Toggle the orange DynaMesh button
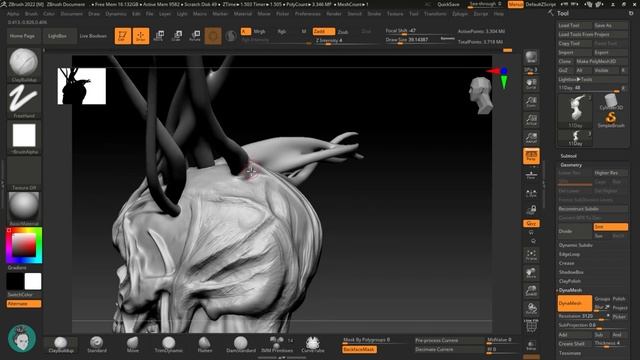The height and width of the screenshot is (360, 640). (575, 303)
